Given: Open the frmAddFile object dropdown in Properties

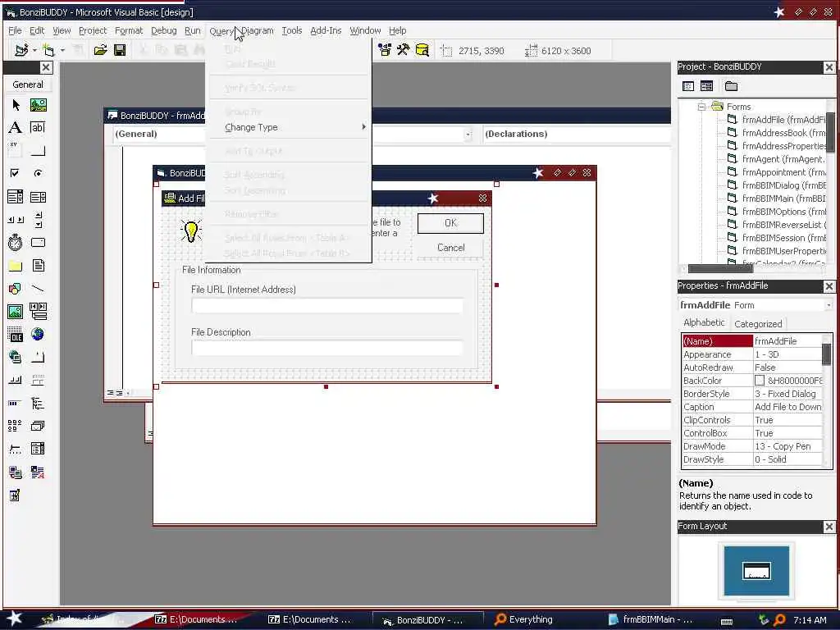Looking at the screenshot, I should [x=829, y=305].
